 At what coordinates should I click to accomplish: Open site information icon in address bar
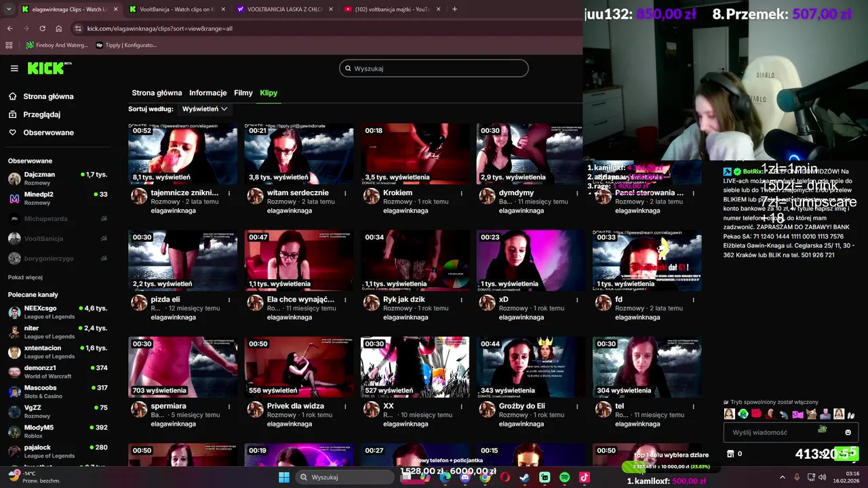79,28
